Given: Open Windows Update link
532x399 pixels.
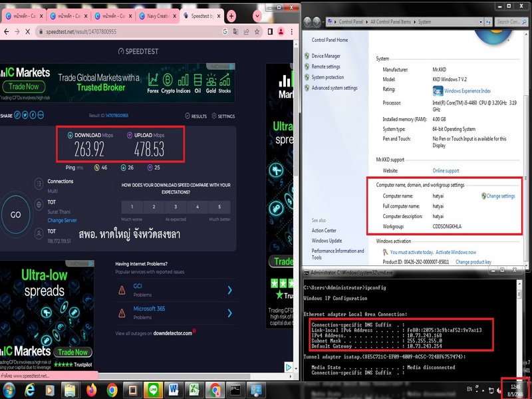Looking at the screenshot, I should pos(327,241).
